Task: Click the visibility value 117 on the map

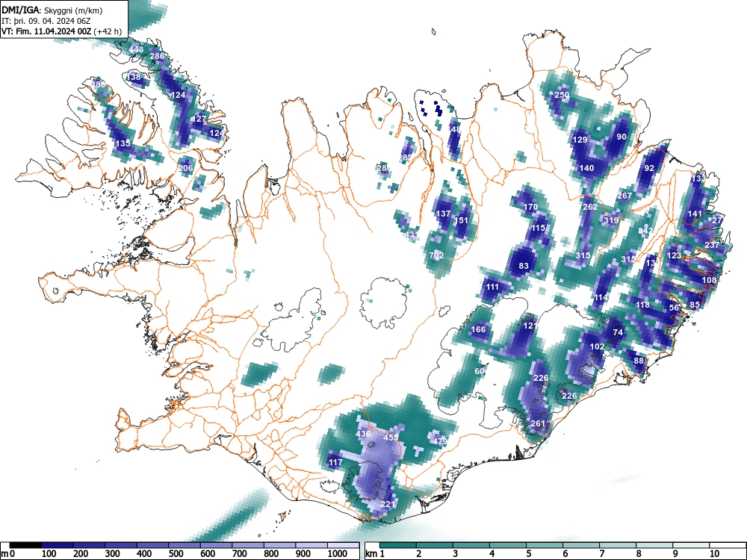Action: point(335,462)
